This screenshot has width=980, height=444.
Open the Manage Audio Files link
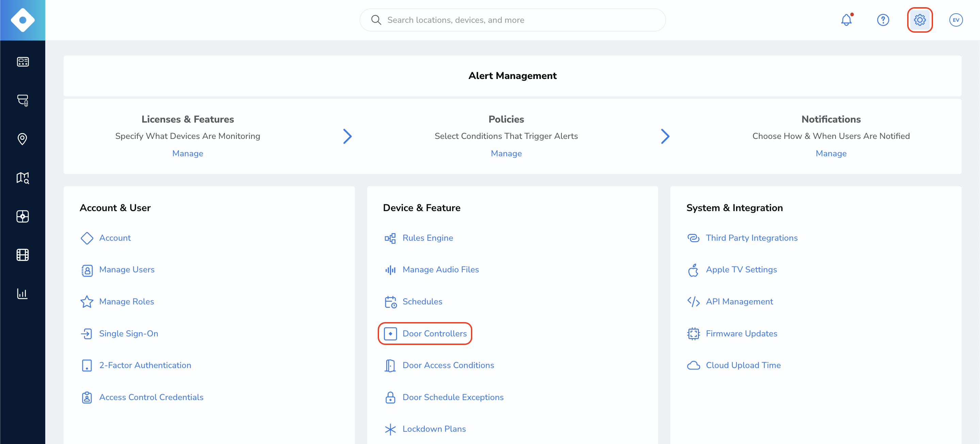click(441, 270)
